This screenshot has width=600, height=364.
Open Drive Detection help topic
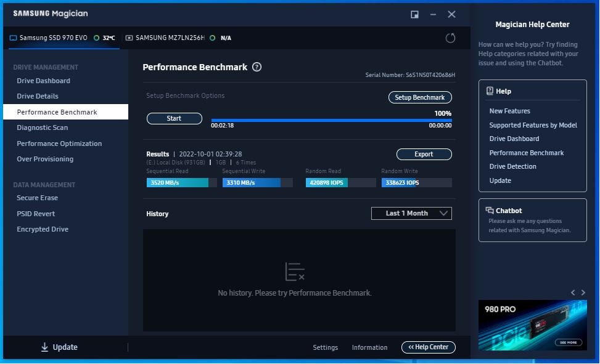coord(513,166)
